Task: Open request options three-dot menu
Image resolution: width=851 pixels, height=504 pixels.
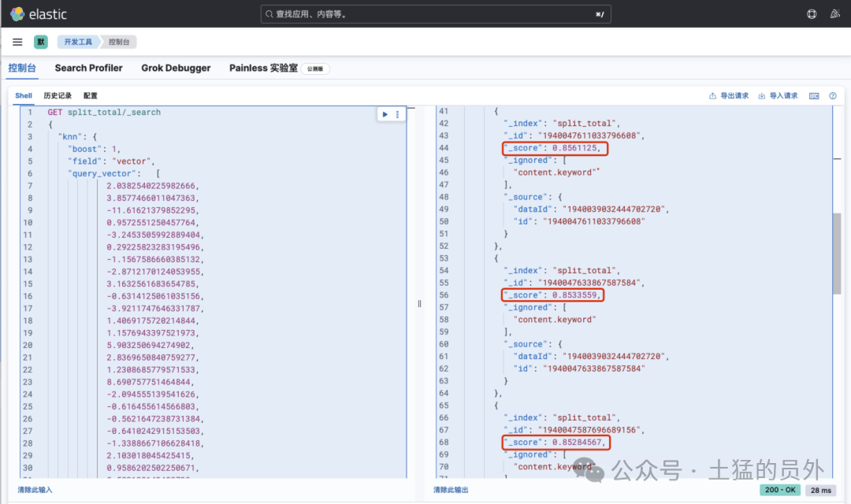Action: [397, 114]
